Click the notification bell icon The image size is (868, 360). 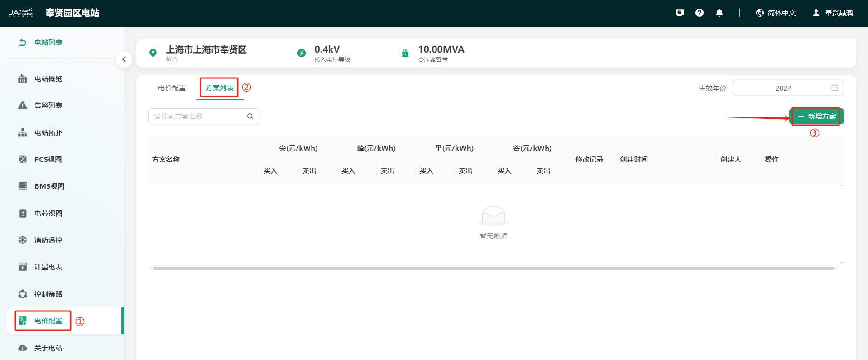(x=719, y=13)
